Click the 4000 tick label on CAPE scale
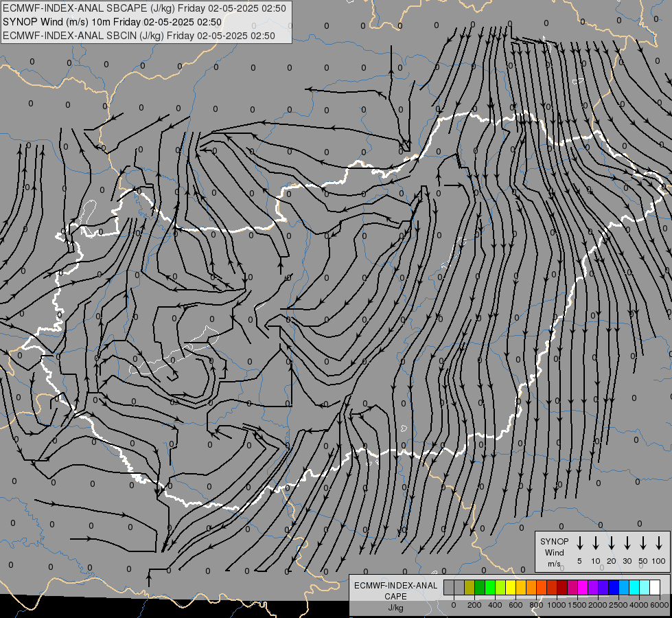Image resolution: width=672 pixels, height=618 pixels. pyautogui.click(x=639, y=605)
